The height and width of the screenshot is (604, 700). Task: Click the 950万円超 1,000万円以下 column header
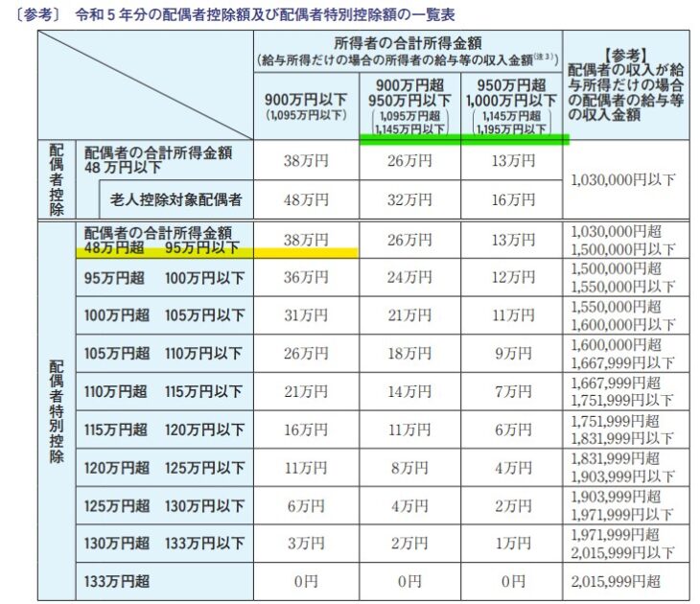(x=512, y=106)
